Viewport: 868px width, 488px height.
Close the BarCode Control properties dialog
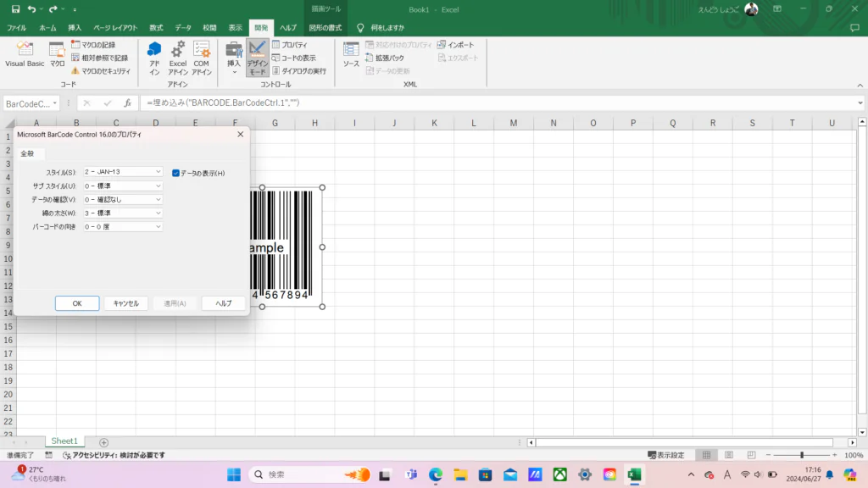click(240, 134)
